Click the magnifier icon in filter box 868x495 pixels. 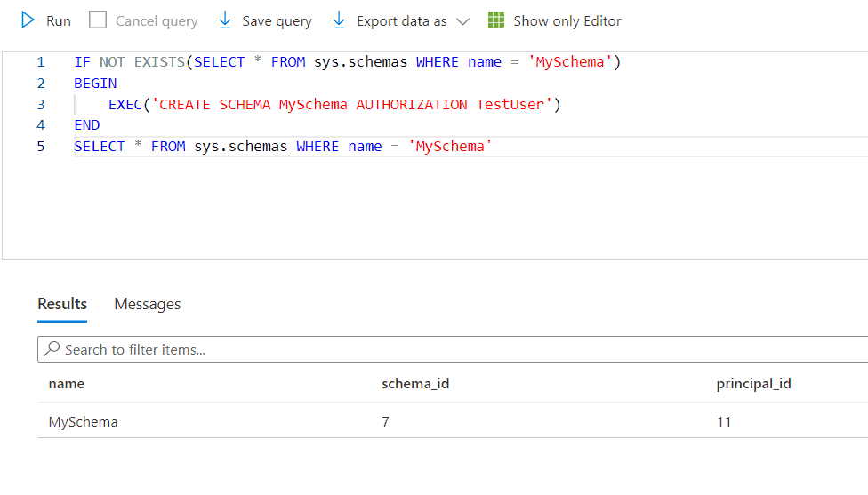click(x=52, y=348)
